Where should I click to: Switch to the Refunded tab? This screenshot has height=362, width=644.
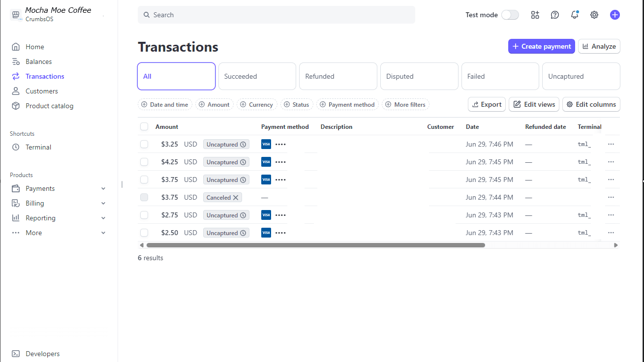338,76
